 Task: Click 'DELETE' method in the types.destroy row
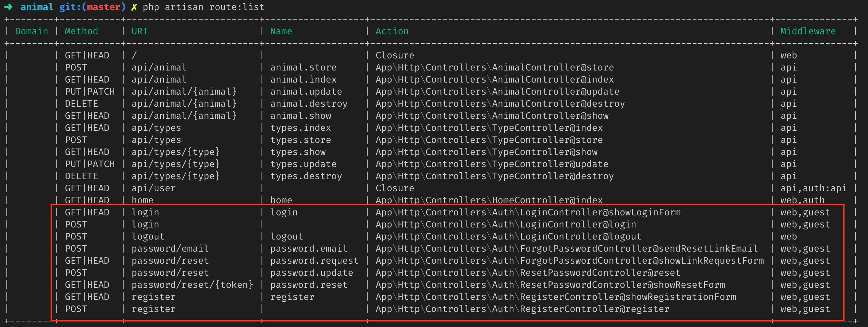[81, 176]
